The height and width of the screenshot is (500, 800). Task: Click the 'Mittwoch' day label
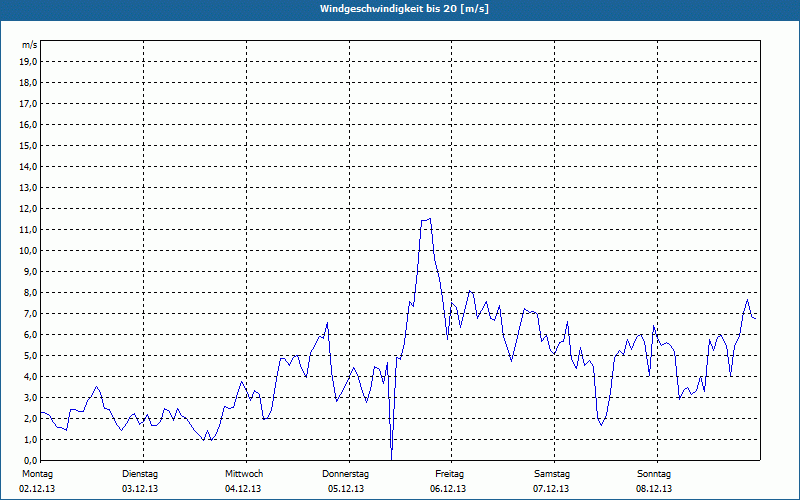244,474
